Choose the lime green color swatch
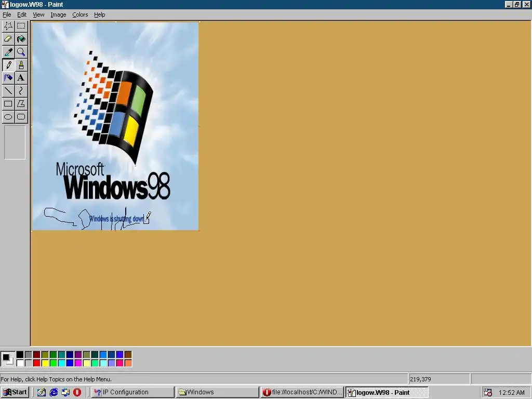 point(54,363)
